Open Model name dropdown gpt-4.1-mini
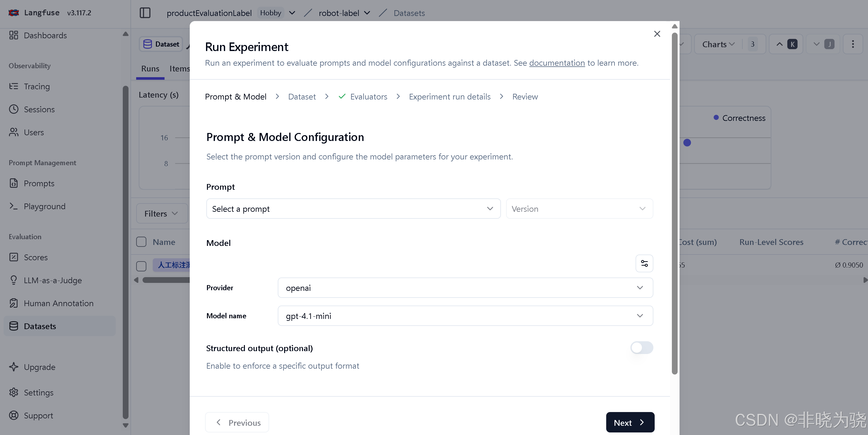Viewport: 868px width, 435px height. (x=465, y=315)
